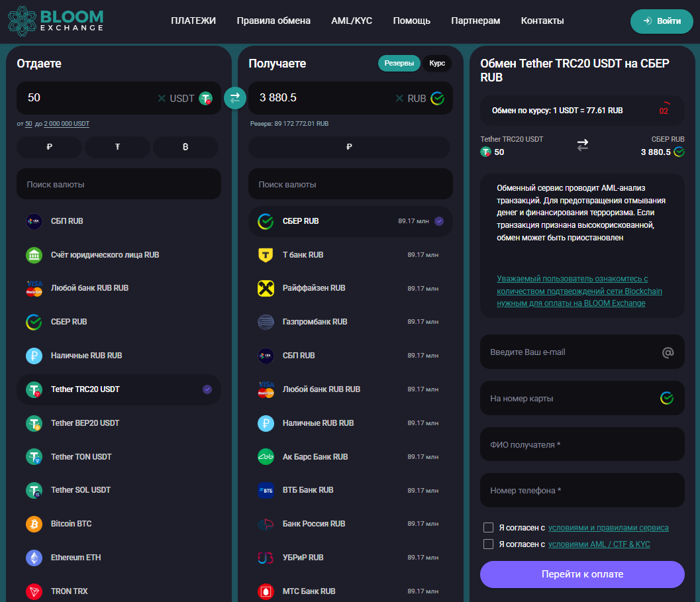Open the Партнерам page

[475, 21]
